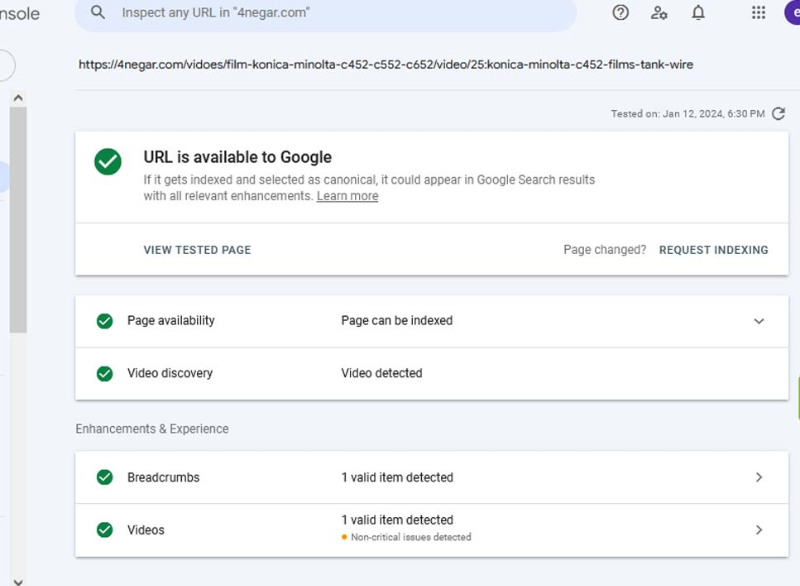Click the Videos green check icon
The image size is (800, 586).
pos(105,530)
